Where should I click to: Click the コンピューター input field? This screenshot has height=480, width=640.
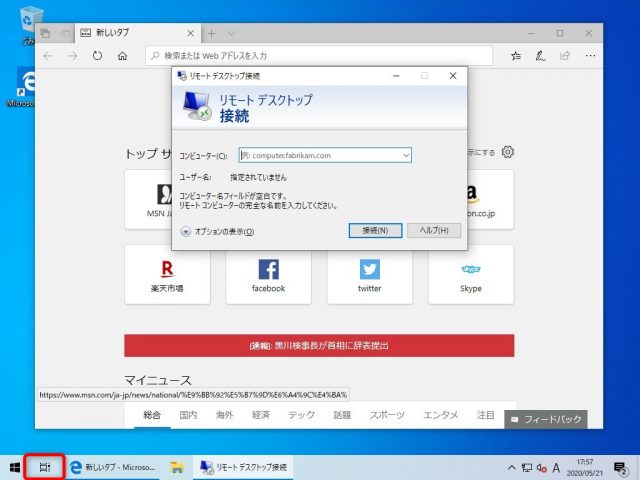[x=325, y=155]
